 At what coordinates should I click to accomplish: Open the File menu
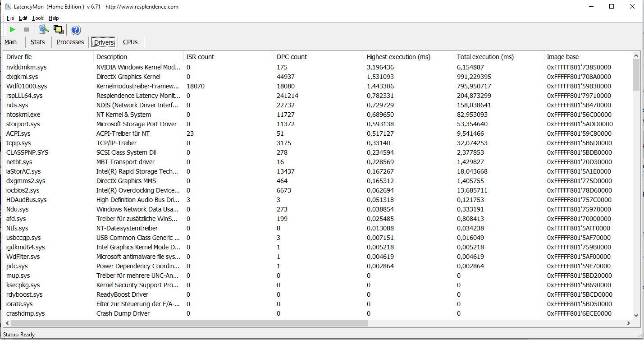pyautogui.click(x=10, y=18)
